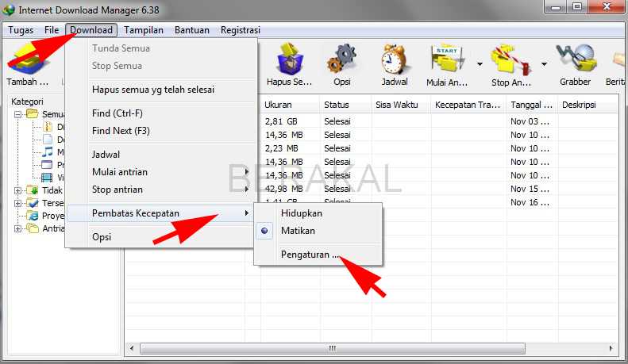The width and height of the screenshot is (628, 364).
Task: Select the Tidak selesai folder icon
Action: pyautogui.click(x=33, y=190)
